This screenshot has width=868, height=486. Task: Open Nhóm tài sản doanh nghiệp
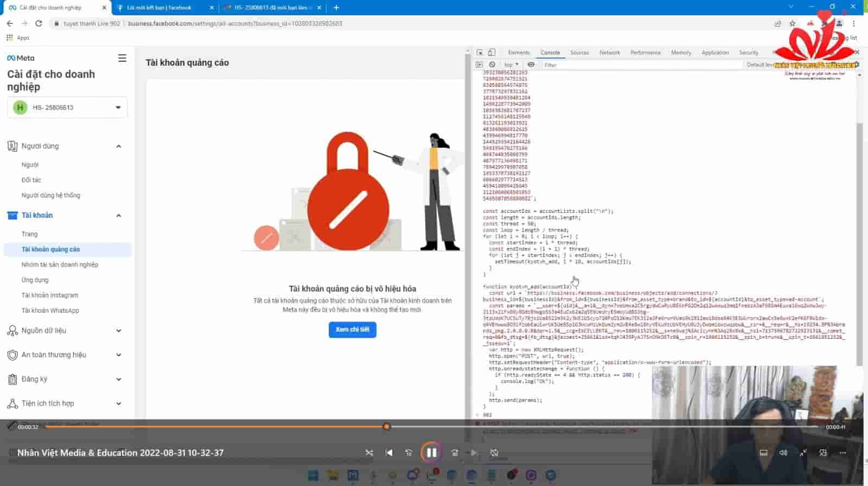(x=60, y=264)
